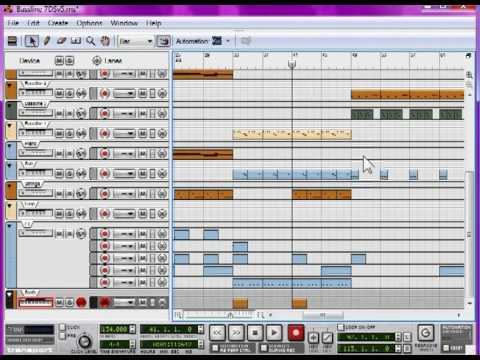Open the Automation color dropdown arrow

228,41
